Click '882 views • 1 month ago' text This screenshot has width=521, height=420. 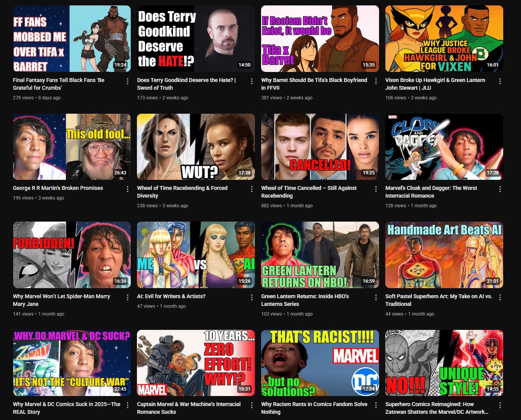click(287, 206)
